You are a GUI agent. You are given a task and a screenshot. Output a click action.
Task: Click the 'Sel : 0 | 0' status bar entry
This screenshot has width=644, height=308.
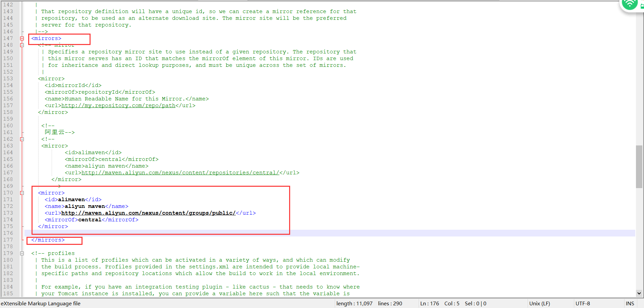click(x=476, y=303)
